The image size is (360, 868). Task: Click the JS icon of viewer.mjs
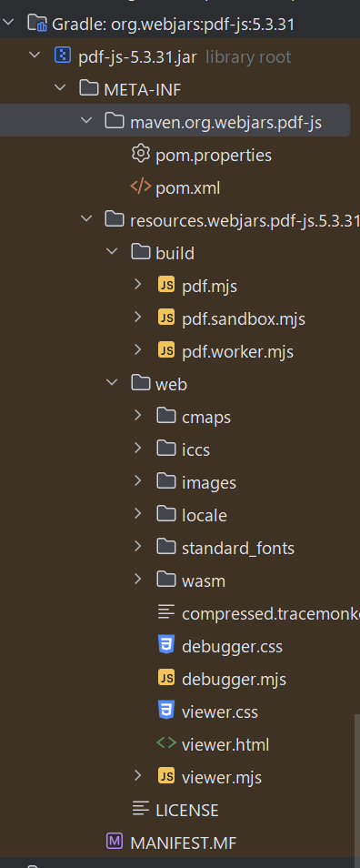[166, 775]
